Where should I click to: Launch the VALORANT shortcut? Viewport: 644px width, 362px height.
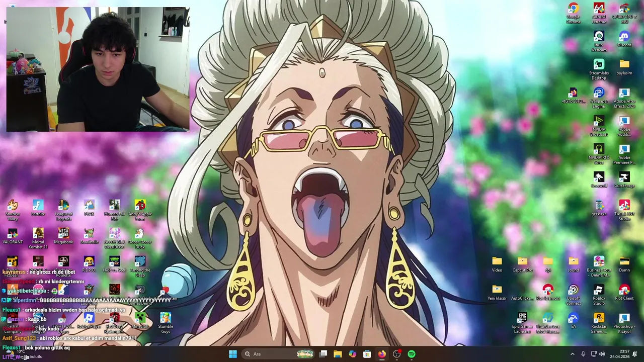point(13,236)
